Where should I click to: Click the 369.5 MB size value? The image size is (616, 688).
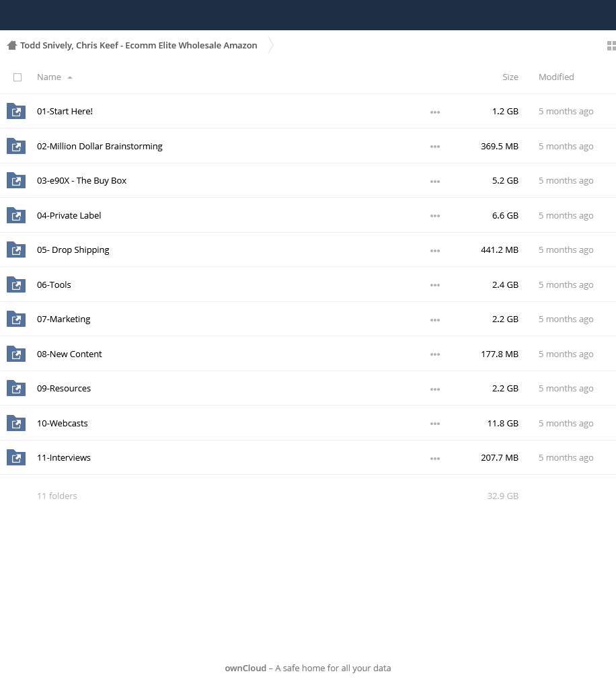coord(500,146)
